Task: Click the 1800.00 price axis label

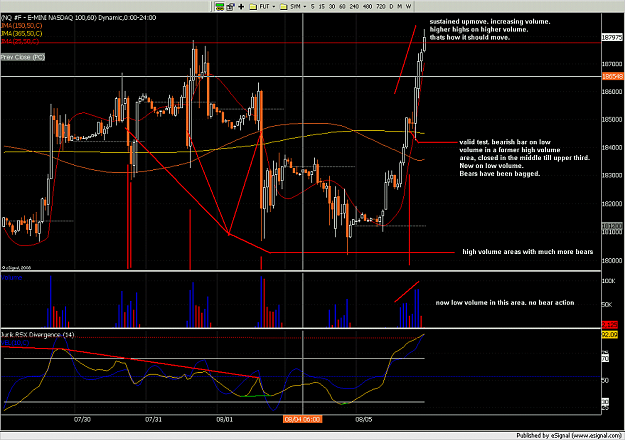Action: [x=612, y=260]
